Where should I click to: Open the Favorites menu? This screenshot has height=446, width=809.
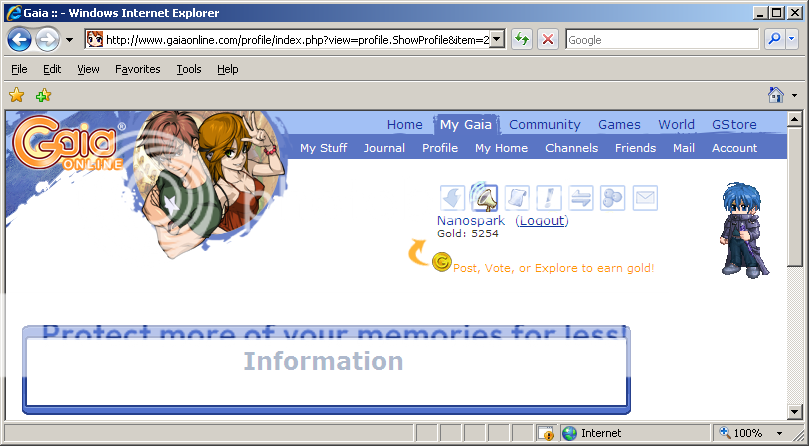coord(137,69)
